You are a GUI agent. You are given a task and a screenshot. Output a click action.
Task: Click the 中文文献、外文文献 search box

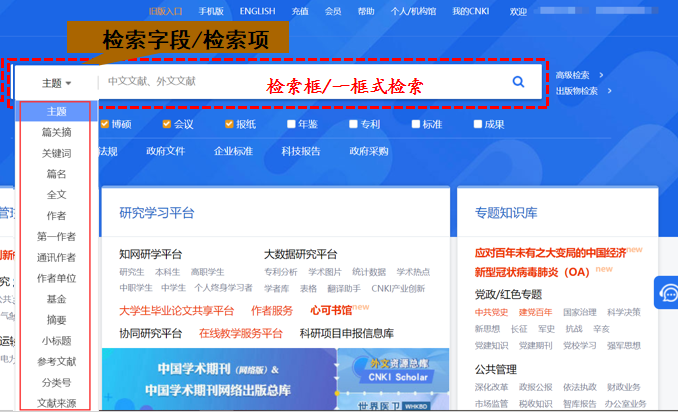[303, 81]
